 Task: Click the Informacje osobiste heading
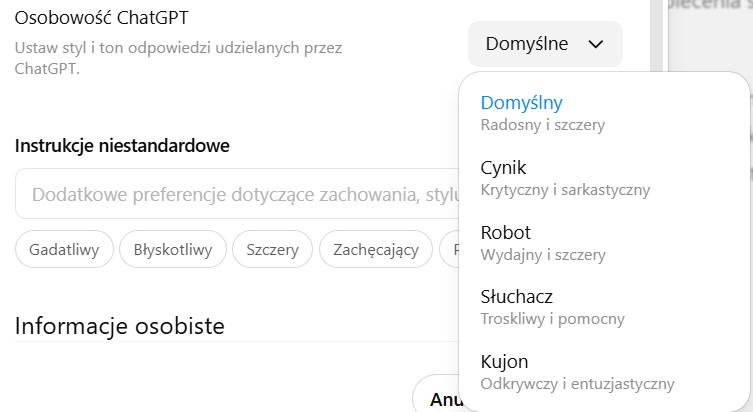(x=119, y=325)
